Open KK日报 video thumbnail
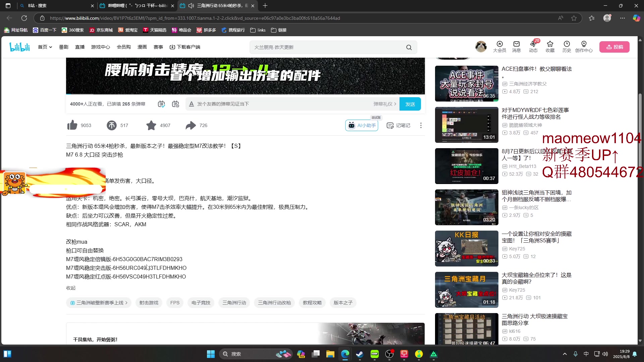Viewport: 644px width, 362px height. click(x=467, y=248)
